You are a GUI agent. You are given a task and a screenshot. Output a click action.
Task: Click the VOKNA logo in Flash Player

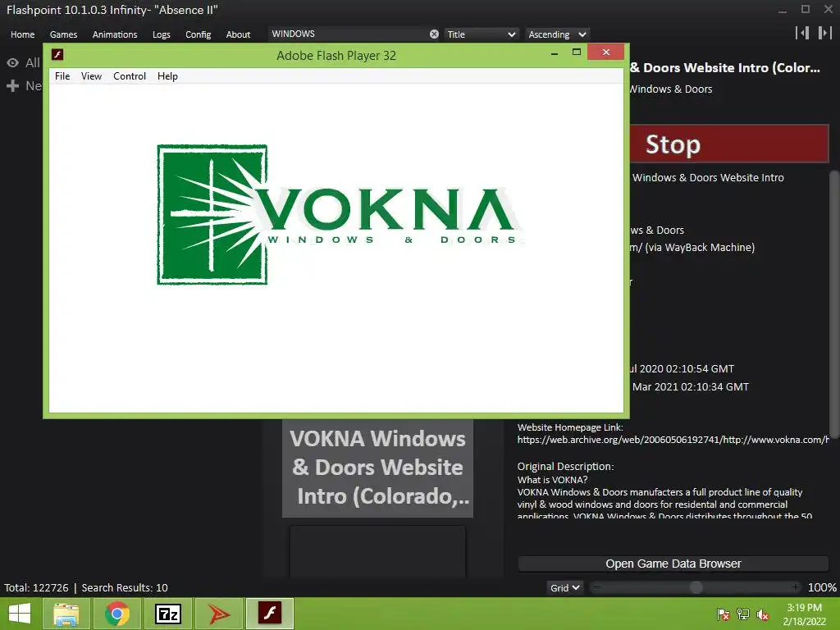[x=340, y=214]
